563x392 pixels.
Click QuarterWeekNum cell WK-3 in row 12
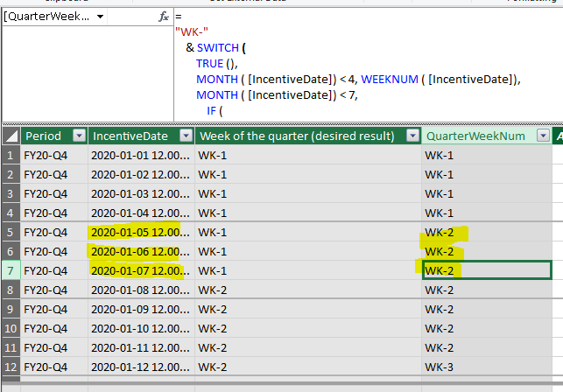pos(487,367)
